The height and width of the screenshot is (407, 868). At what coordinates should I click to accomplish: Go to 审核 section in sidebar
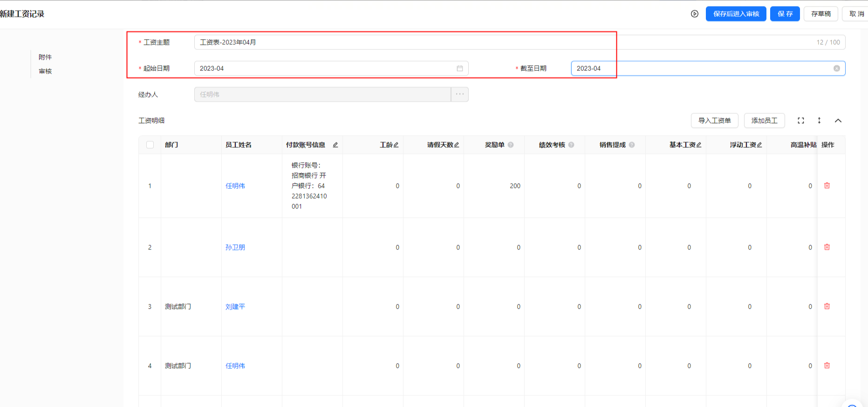45,71
